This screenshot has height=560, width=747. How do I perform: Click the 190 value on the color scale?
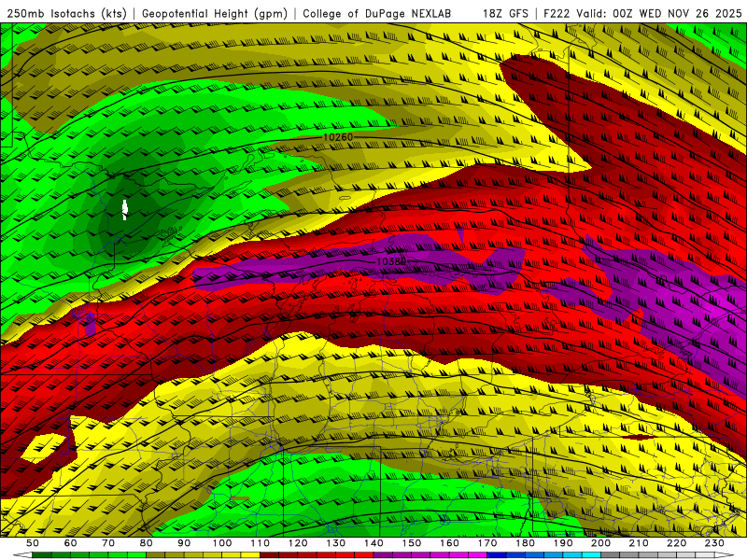pos(563,543)
